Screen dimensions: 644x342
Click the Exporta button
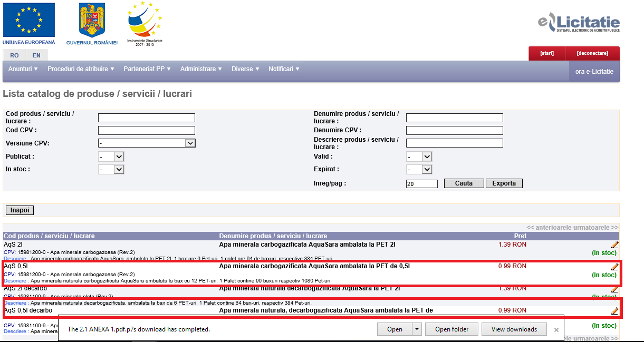pyautogui.click(x=504, y=183)
